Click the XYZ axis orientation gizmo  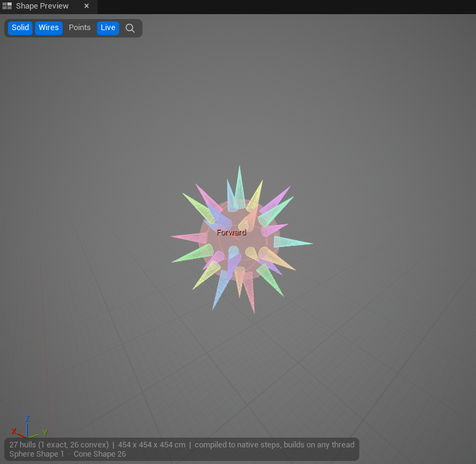tap(28, 428)
